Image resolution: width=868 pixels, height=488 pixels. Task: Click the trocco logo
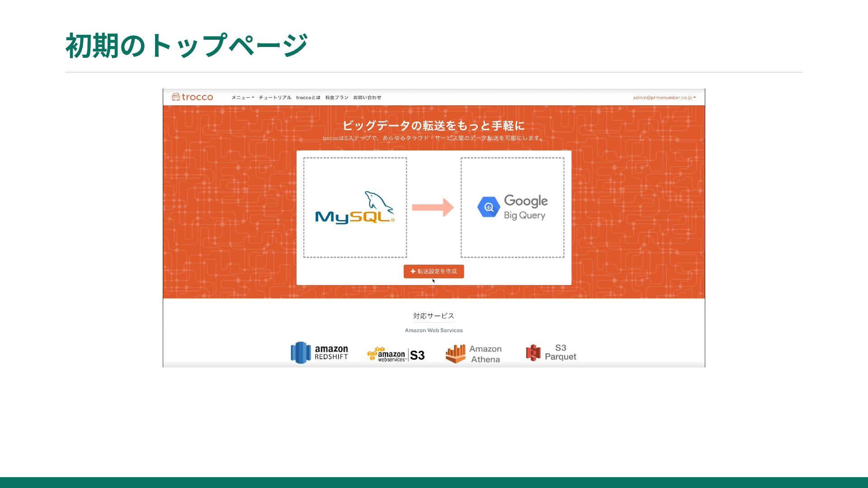pos(192,97)
